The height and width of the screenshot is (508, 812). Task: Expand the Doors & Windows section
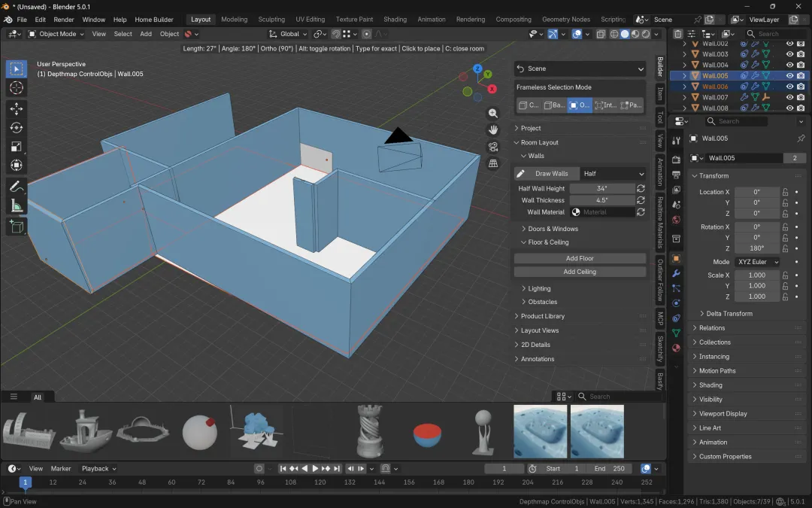(x=553, y=229)
